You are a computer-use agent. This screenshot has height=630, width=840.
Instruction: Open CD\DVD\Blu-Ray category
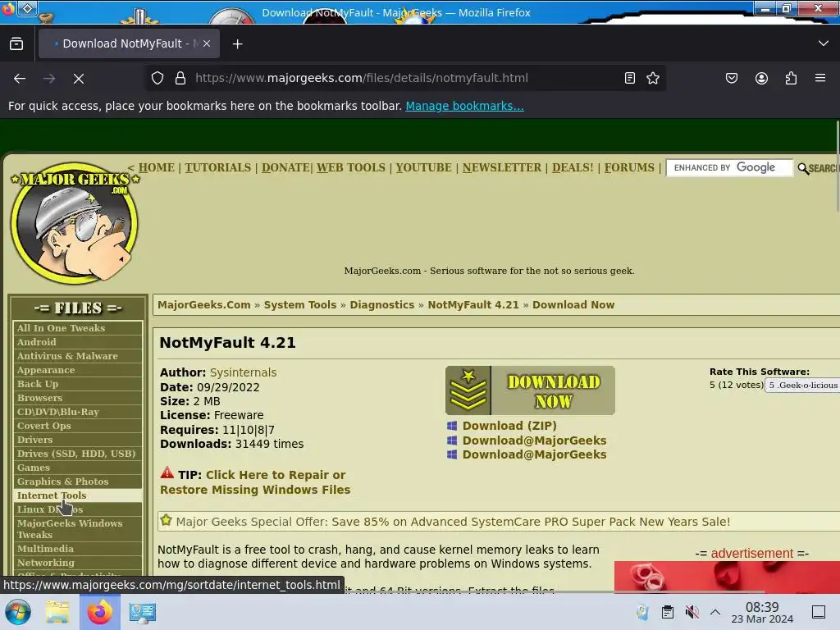78,412
